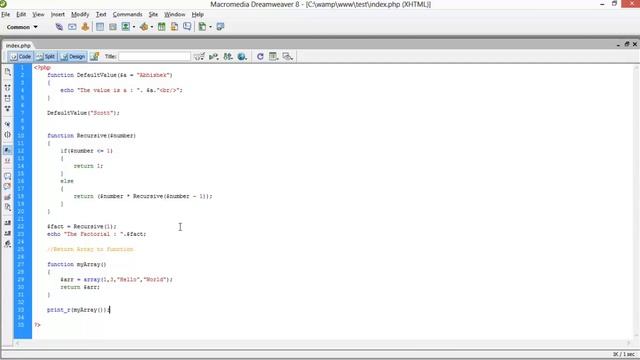Viewport: 640px width, 360px height.
Task: Select the index.php document tab
Action: [x=18, y=45]
